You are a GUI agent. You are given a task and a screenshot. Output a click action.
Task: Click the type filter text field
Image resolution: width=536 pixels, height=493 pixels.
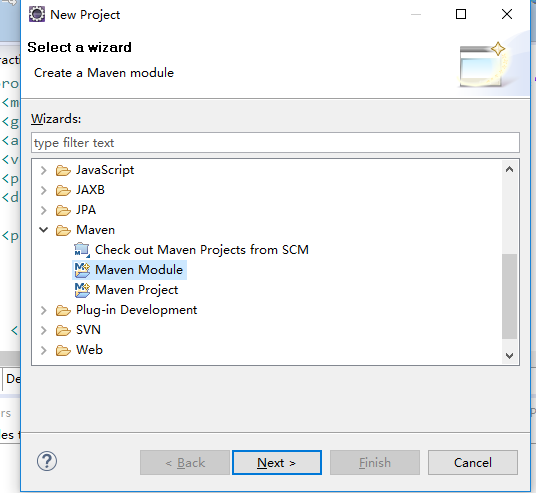[275, 143]
